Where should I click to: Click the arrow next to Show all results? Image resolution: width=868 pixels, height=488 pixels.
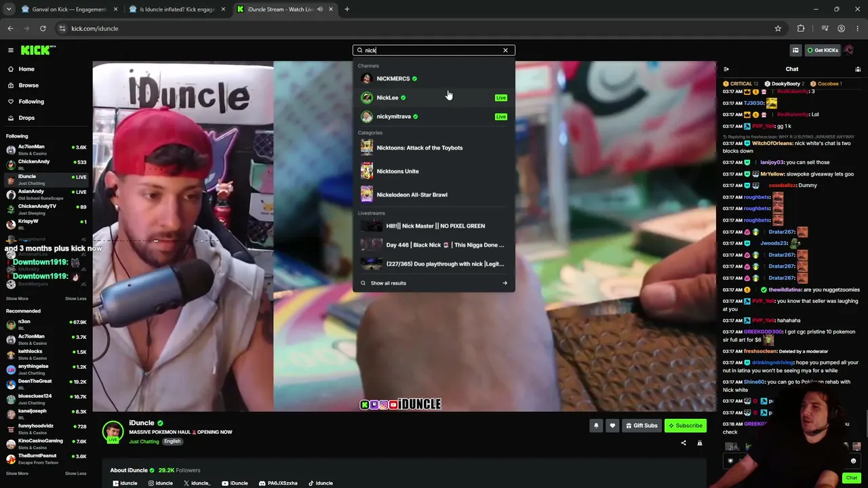[x=505, y=283]
